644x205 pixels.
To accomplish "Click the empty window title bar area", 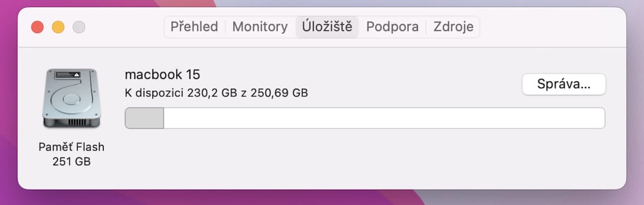I will [x=550, y=27].
